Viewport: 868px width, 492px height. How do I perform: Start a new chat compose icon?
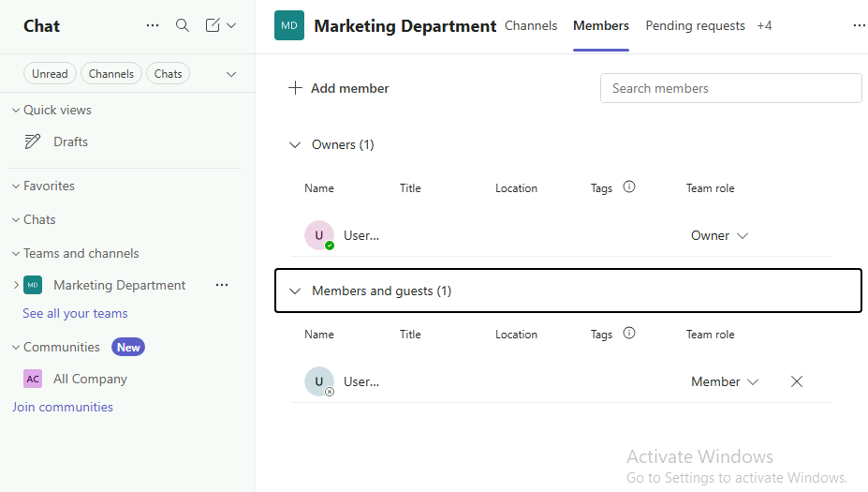click(213, 25)
